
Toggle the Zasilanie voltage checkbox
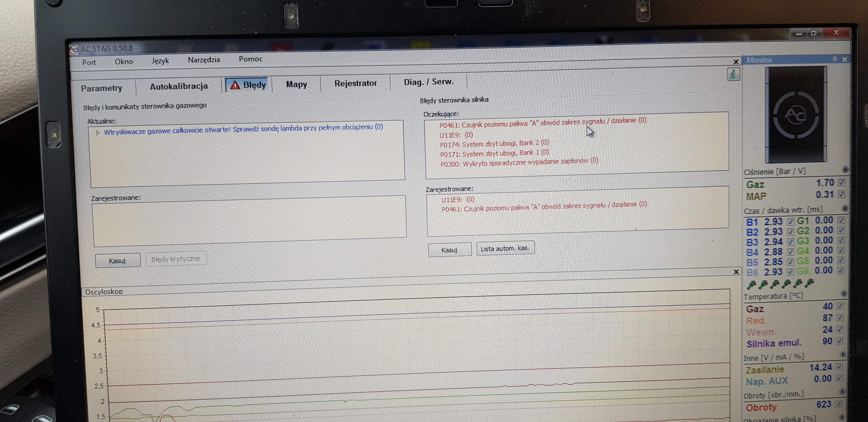pos(839,366)
